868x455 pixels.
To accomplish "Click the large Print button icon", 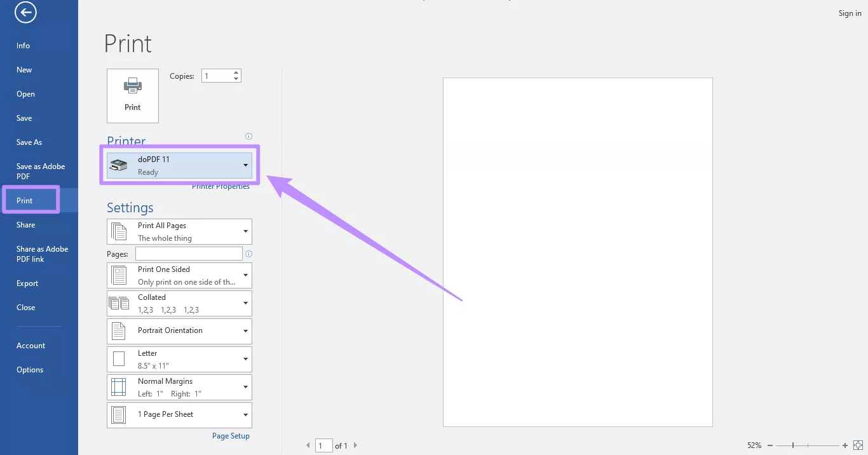I will point(132,85).
